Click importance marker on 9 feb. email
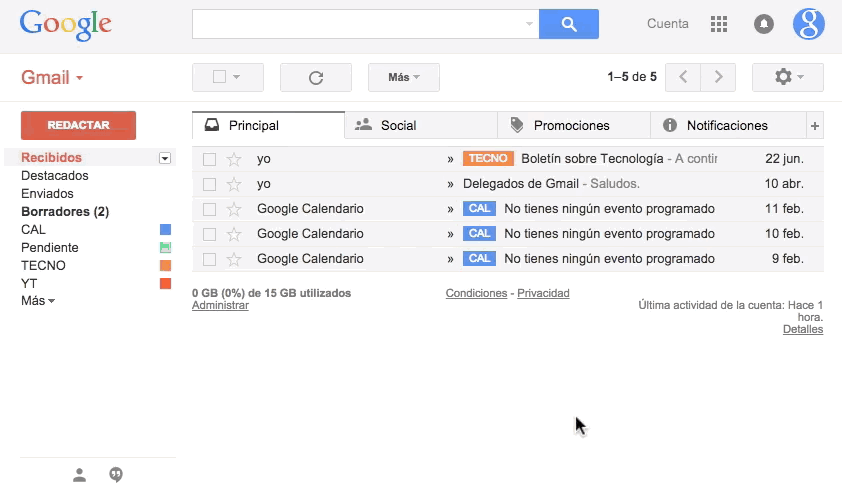Image resolution: width=842 pixels, height=486 pixels. tap(450, 259)
